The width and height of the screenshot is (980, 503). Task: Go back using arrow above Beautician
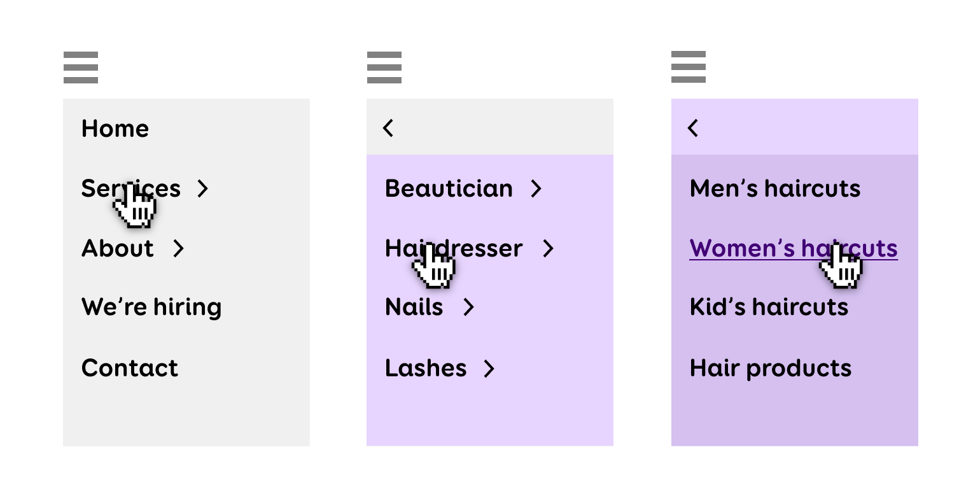[388, 128]
